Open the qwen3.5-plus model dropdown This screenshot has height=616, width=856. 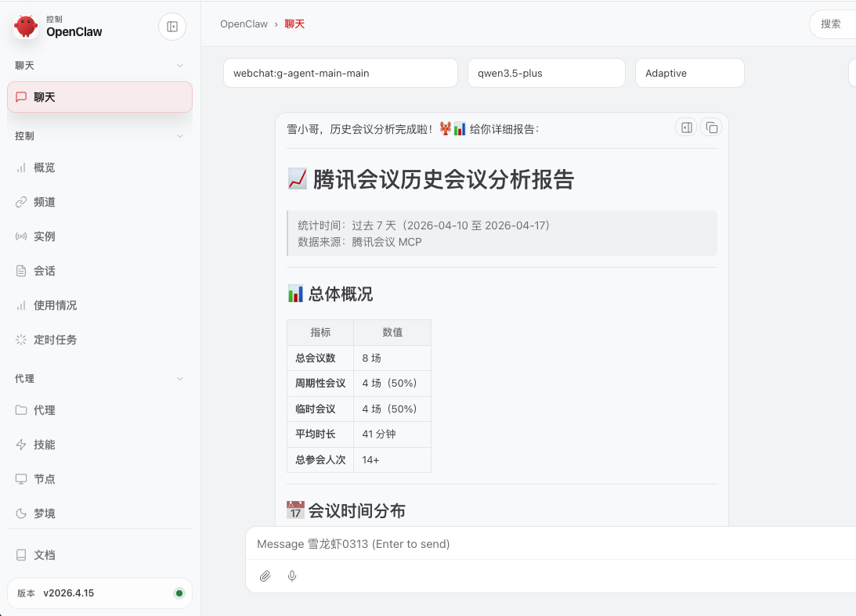(x=546, y=73)
